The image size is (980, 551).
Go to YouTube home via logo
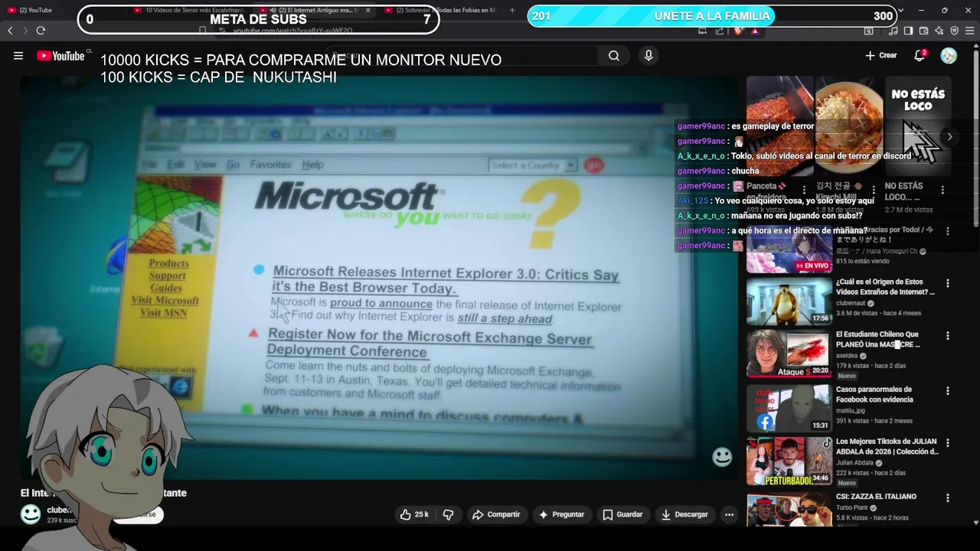[61, 56]
